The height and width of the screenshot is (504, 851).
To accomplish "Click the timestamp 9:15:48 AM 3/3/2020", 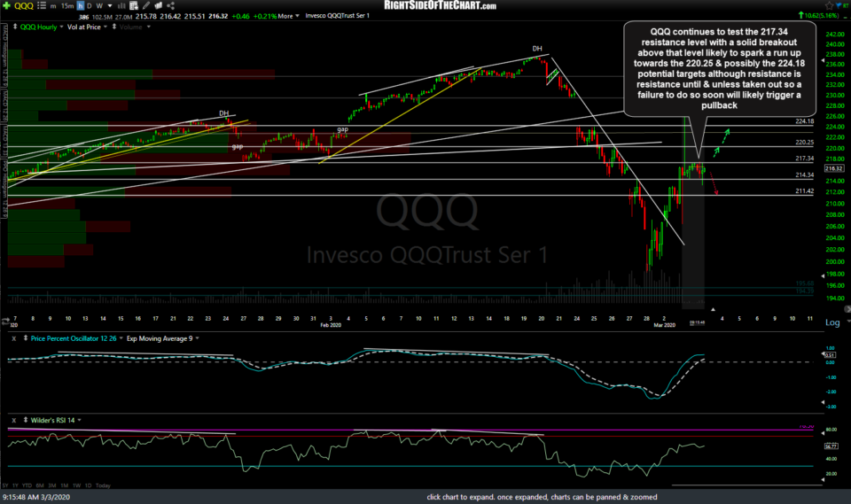I will [x=36, y=497].
